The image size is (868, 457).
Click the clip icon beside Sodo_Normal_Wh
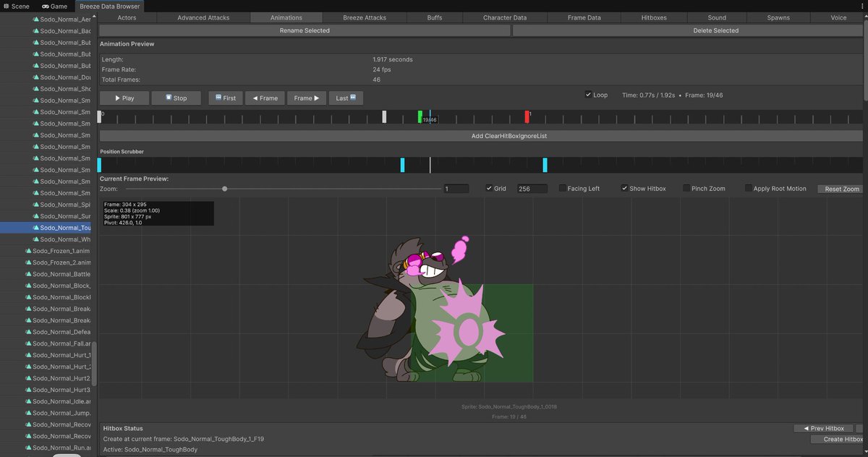click(36, 239)
